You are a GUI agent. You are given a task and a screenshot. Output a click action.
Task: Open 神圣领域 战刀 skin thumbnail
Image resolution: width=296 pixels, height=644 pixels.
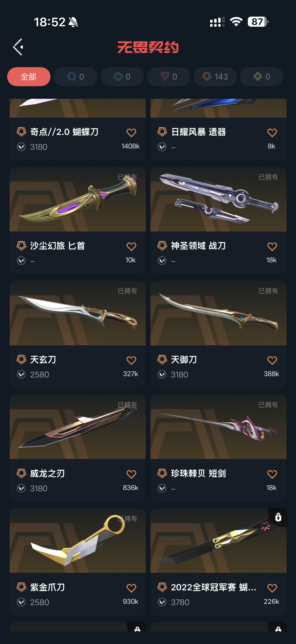[x=218, y=199]
